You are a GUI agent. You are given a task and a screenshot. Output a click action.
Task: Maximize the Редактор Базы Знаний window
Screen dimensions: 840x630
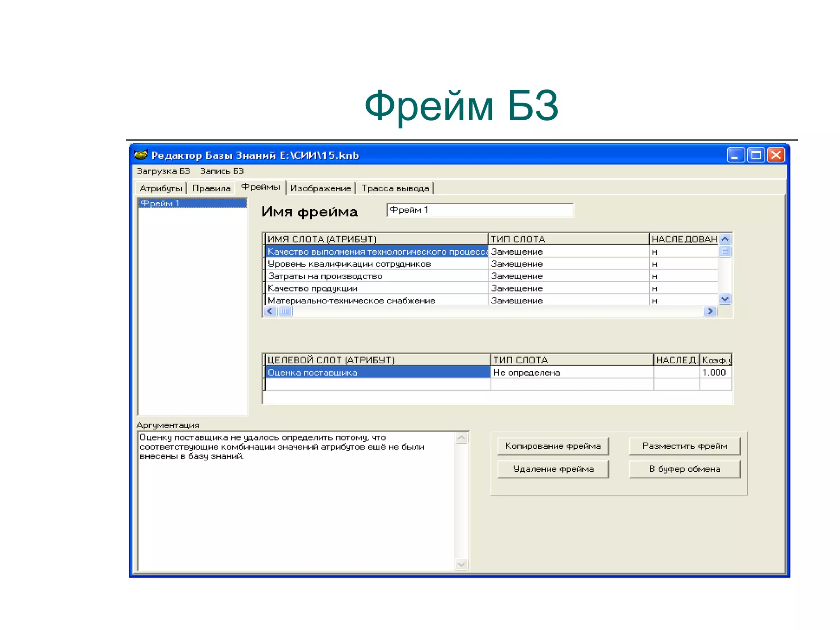(x=756, y=155)
